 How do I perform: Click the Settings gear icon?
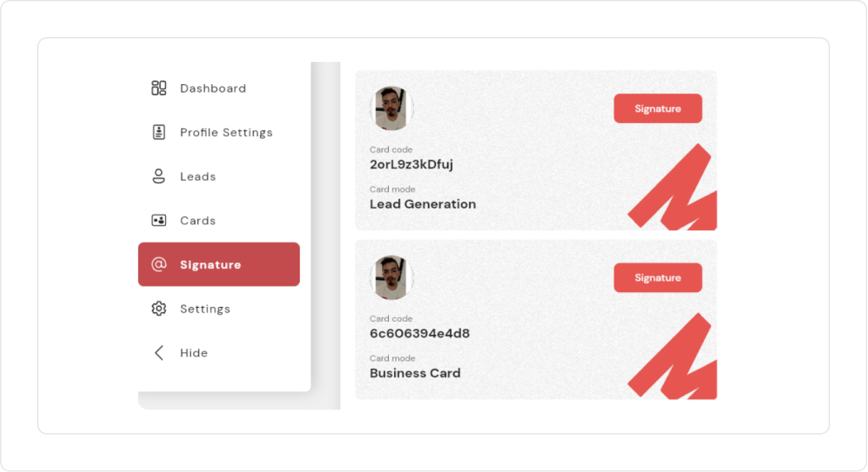point(159,309)
